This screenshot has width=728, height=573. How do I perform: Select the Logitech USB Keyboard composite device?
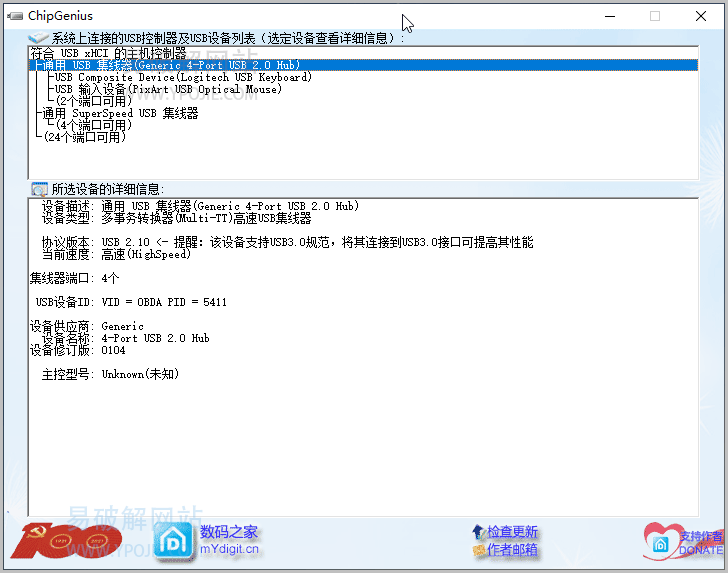(x=183, y=77)
